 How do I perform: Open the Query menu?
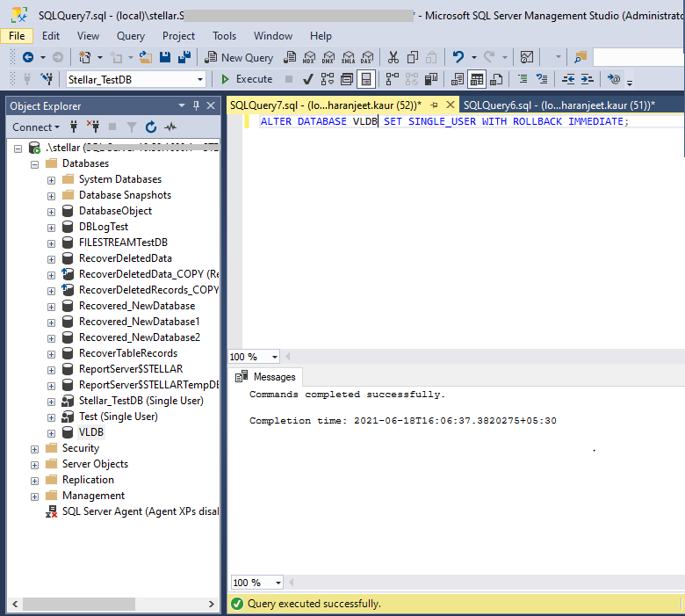click(x=131, y=36)
